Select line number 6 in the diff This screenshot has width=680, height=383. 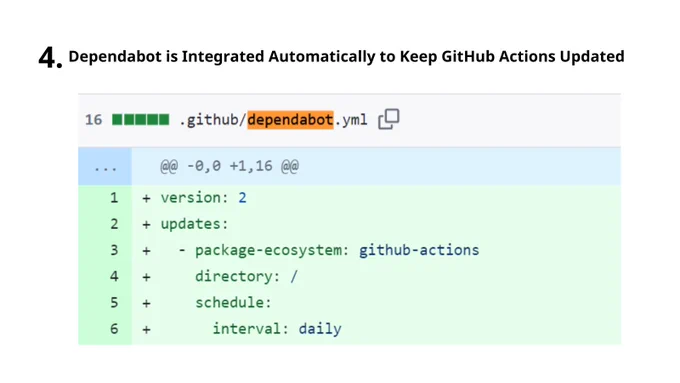tap(114, 329)
